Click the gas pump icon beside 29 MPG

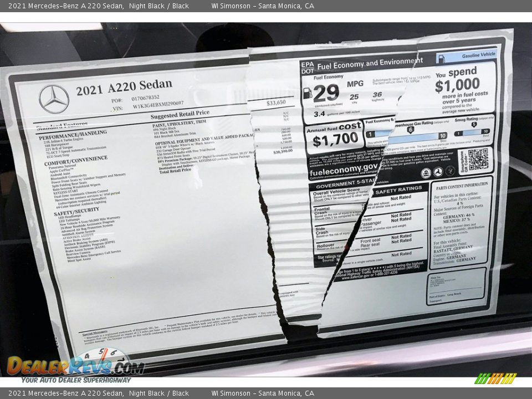308,93
